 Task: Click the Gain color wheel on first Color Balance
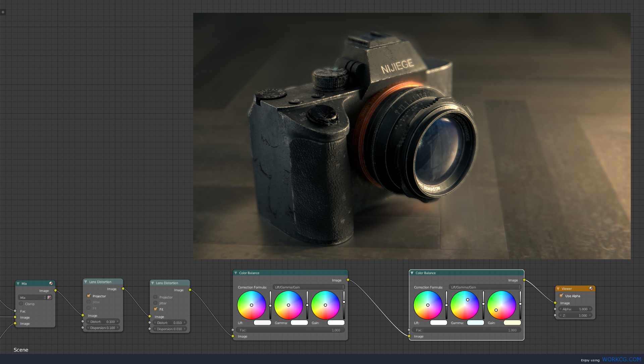[x=325, y=305]
